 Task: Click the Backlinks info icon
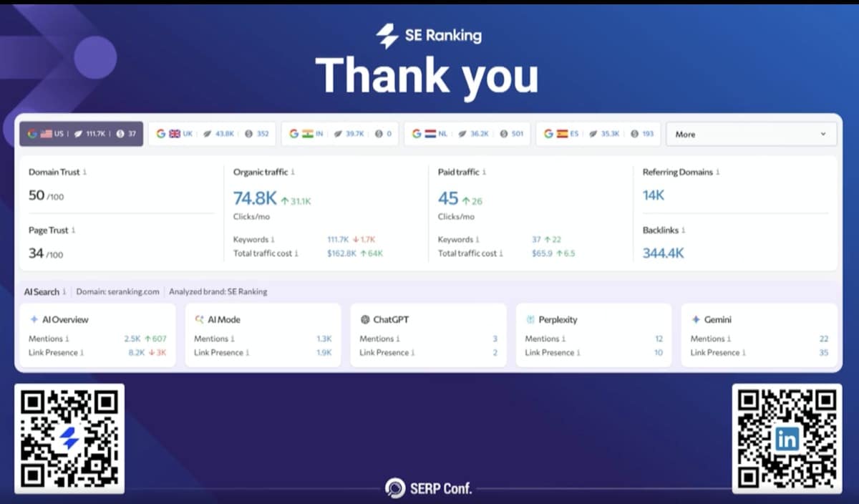click(x=684, y=231)
